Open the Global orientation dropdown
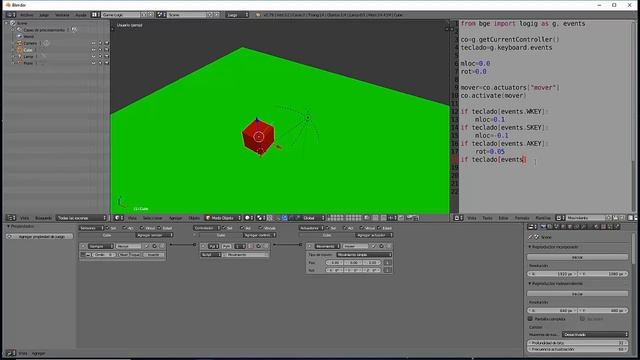 click(313, 218)
